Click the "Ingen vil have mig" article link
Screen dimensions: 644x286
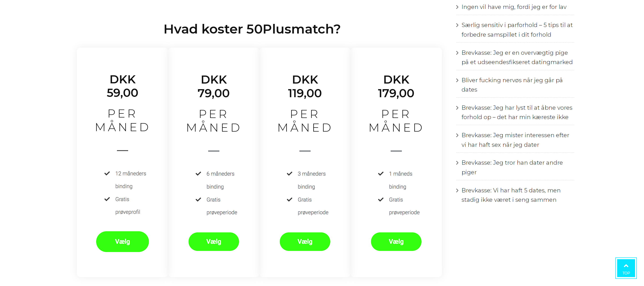[x=514, y=7]
